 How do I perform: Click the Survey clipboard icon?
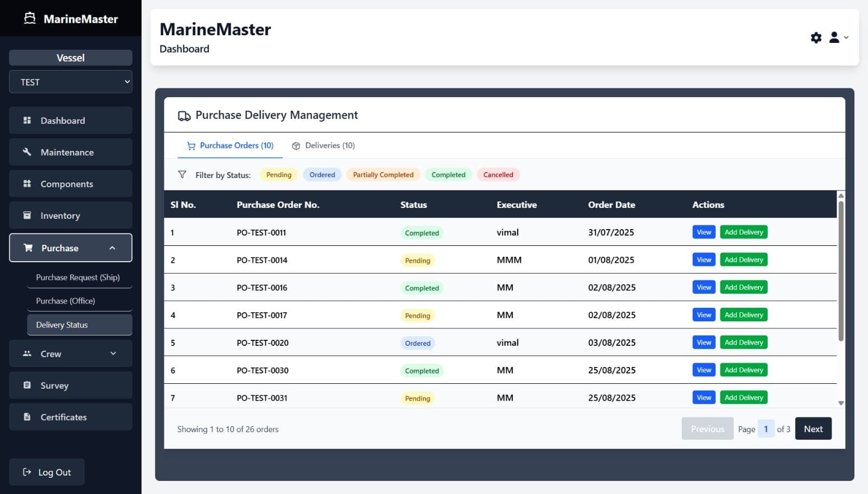(x=27, y=385)
